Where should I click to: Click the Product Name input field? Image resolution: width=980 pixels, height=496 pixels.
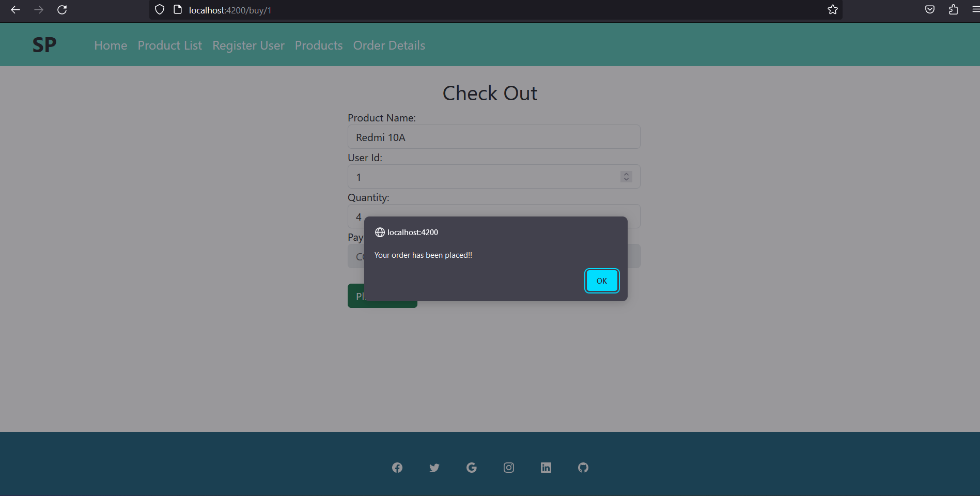click(493, 137)
